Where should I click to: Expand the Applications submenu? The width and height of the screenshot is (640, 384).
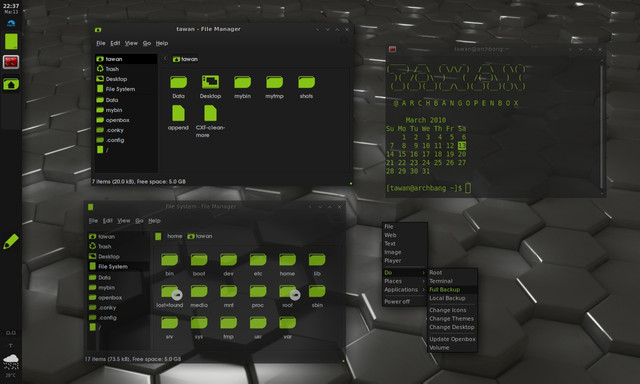coord(404,290)
